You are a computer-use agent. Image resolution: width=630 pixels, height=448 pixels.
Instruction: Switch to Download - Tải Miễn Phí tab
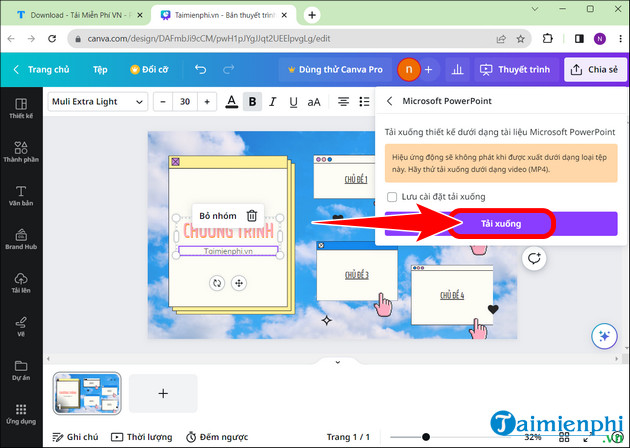click(x=80, y=15)
